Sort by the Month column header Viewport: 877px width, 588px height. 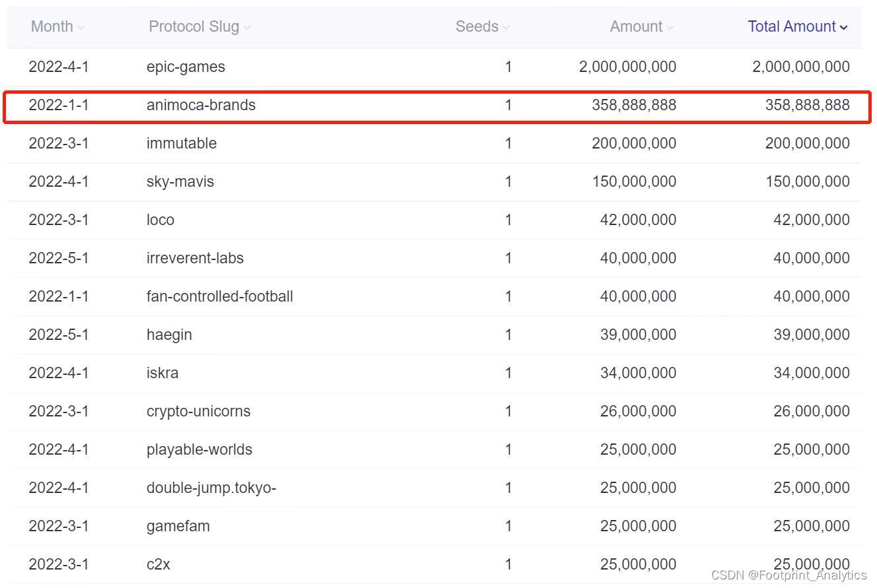(52, 26)
